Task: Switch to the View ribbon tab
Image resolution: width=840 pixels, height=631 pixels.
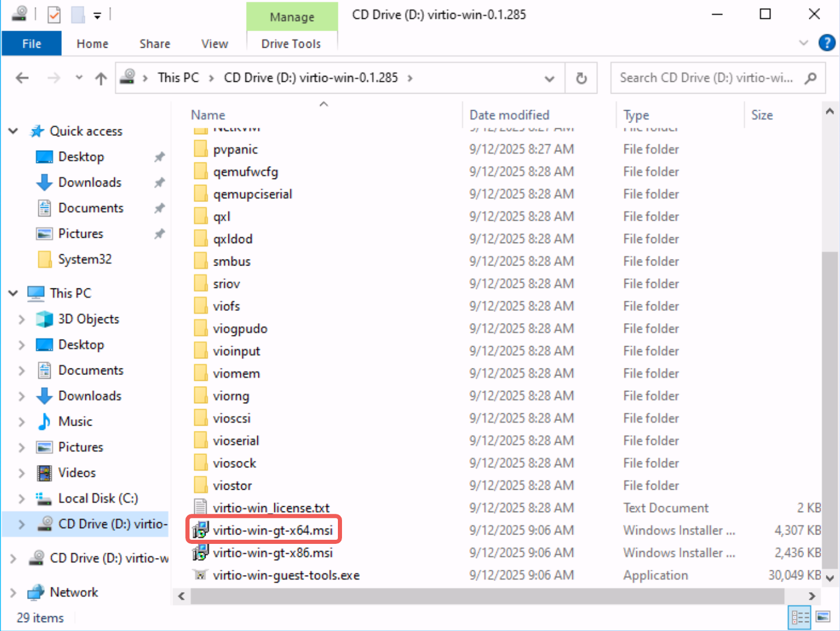Action: (214, 43)
